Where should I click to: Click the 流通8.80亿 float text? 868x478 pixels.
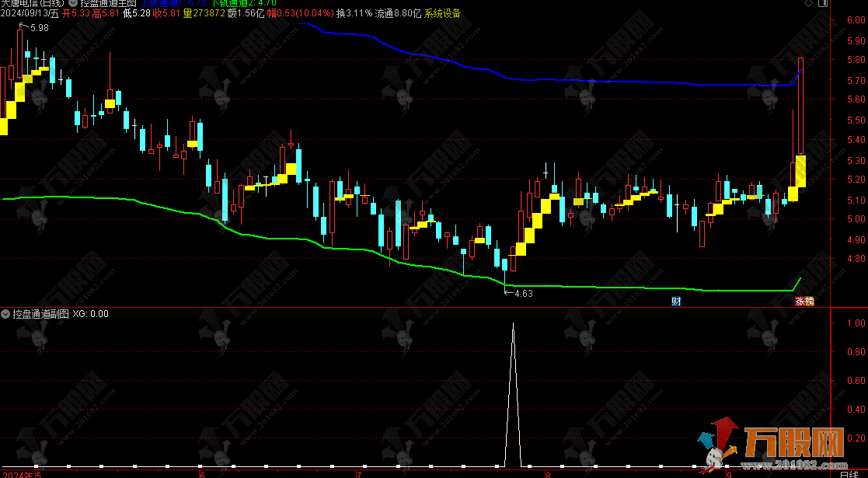point(398,13)
